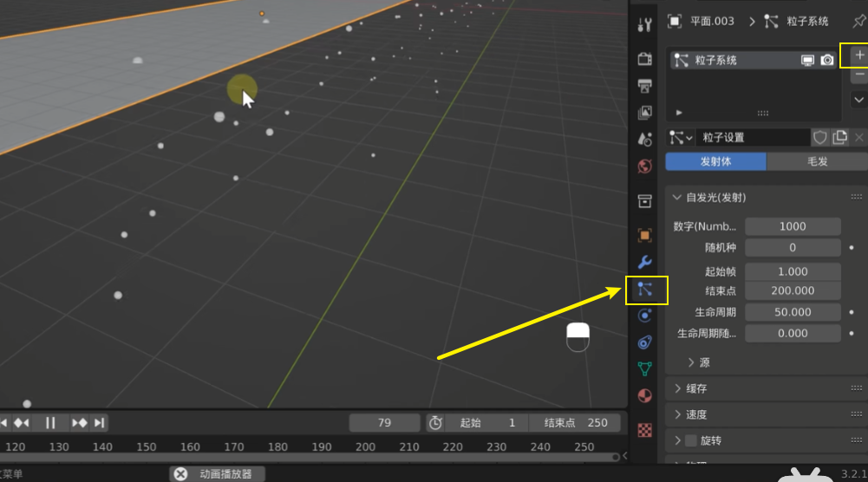Image resolution: width=868 pixels, height=482 pixels.
Task: Edit the 随机种 seed value
Action: tap(793, 247)
